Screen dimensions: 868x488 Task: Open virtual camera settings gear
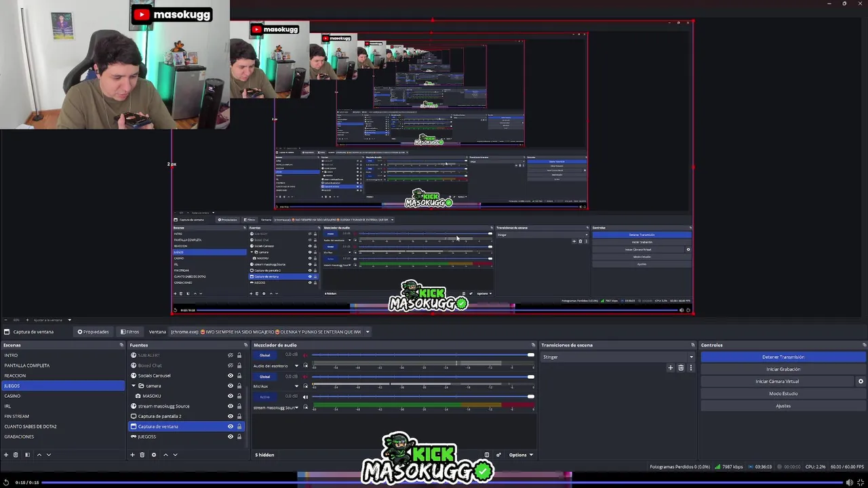click(x=861, y=382)
